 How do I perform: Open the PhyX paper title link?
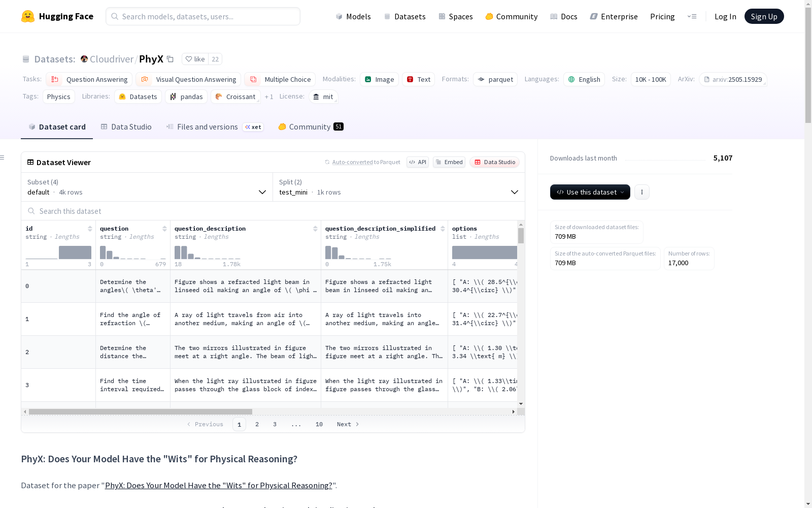[219, 485]
